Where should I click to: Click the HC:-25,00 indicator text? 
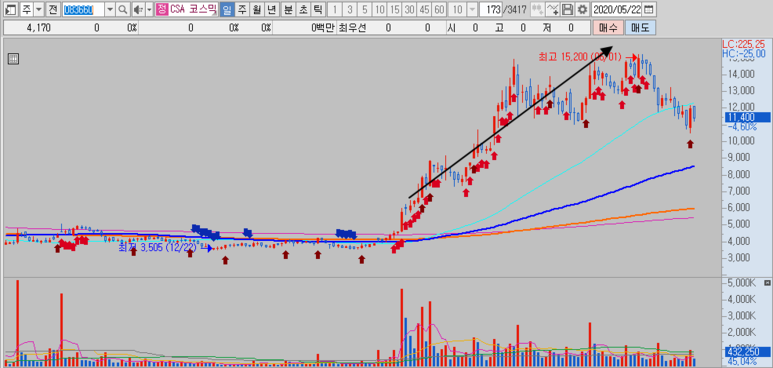(745, 53)
